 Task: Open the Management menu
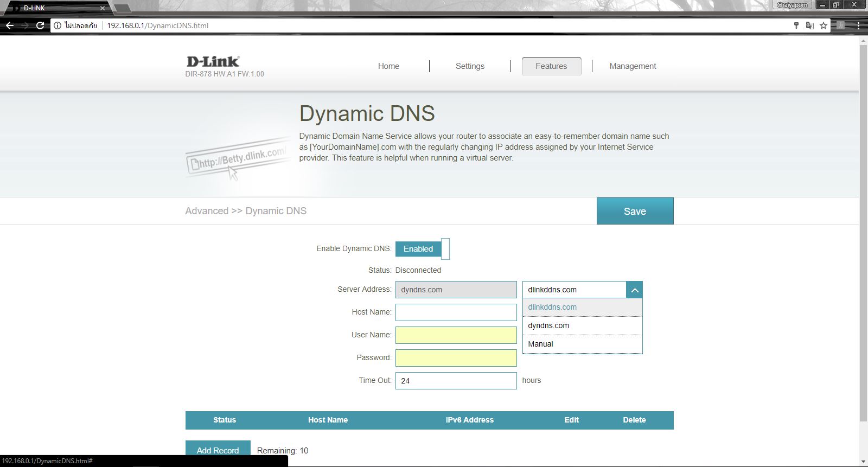(633, 66)
